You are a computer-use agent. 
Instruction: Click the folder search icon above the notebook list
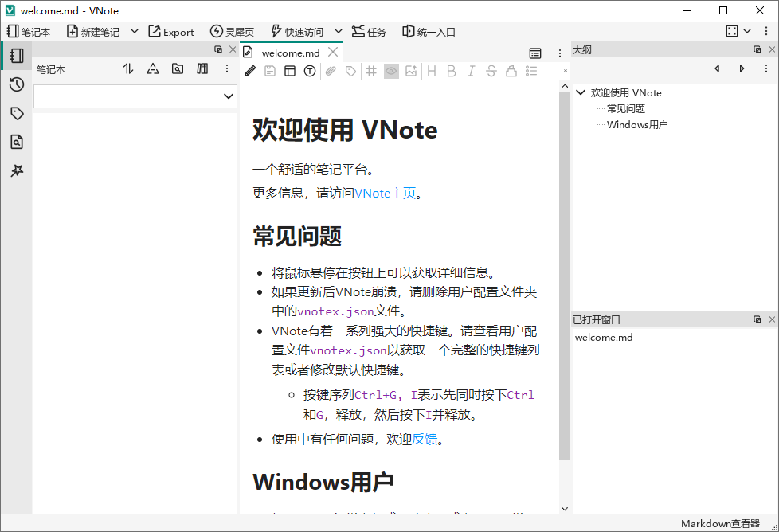coord(178,69)
